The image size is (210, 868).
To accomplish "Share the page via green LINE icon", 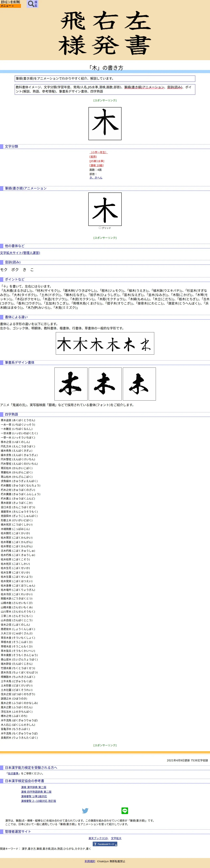I will tap(125, 811).
